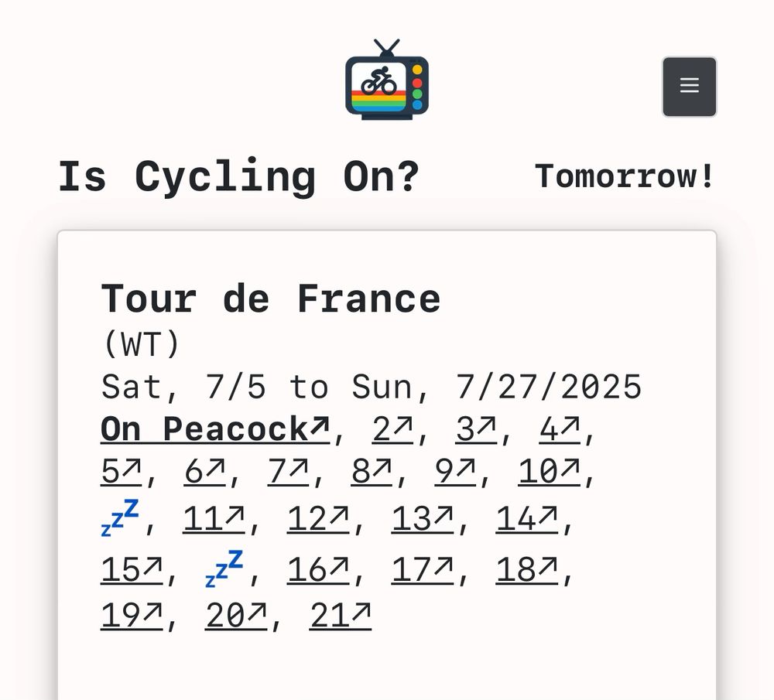Open stage 2 of the Tour de France
This screenshot has height=700, width=774.
point(389,428)
